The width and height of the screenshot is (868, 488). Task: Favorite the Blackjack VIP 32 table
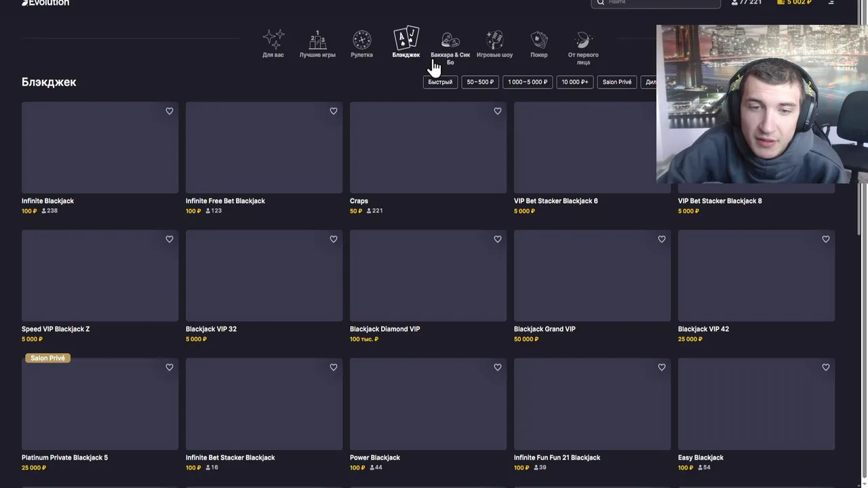[x=334, y=239]
